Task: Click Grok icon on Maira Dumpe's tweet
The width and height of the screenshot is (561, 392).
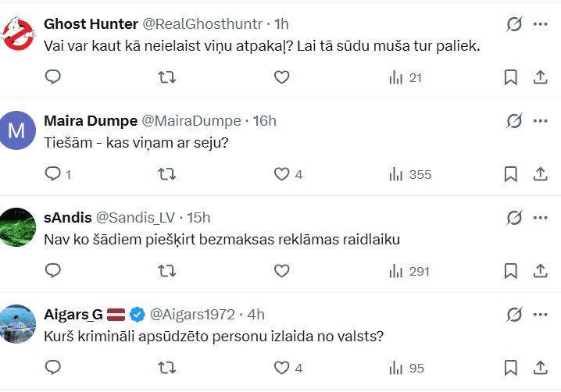Action: click(514, 121)
